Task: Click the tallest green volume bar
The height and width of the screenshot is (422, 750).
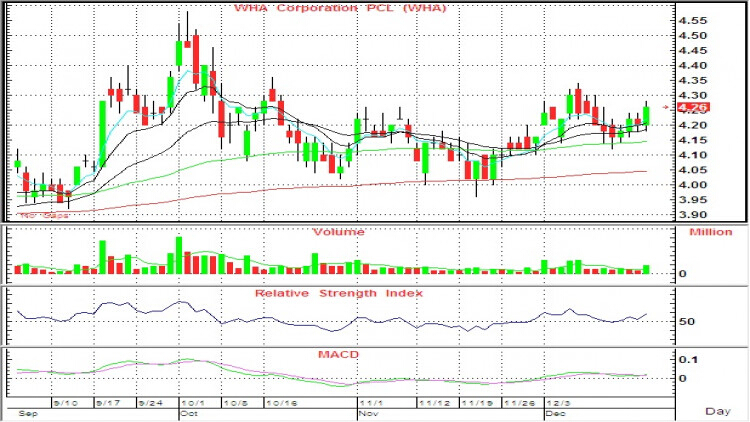Action: [179, 255]
